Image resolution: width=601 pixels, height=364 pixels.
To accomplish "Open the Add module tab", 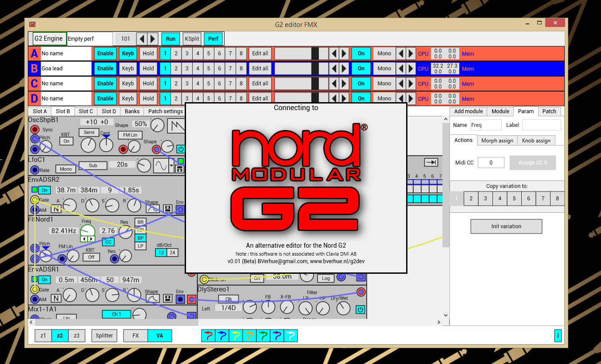I will 468,111.
